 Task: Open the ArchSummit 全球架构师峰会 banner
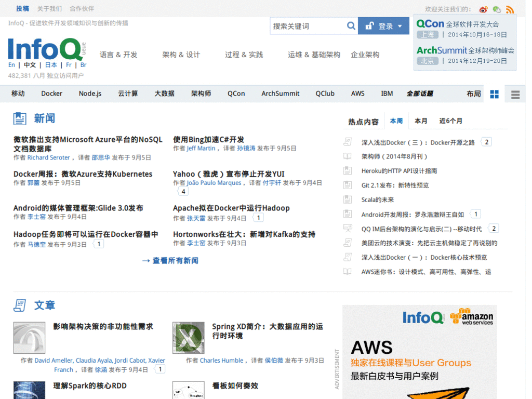465,55
